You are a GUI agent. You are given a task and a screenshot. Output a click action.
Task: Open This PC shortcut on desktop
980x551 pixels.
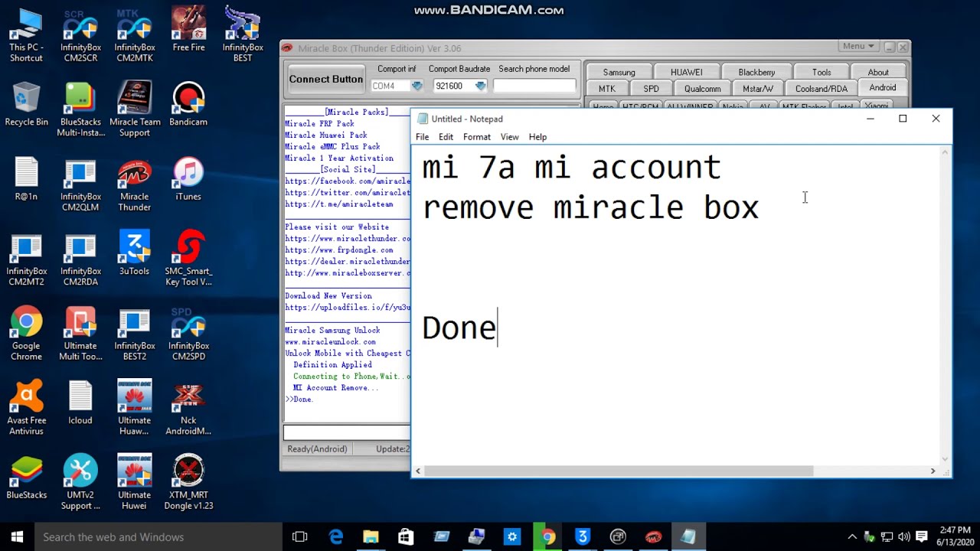pos(26,34)
